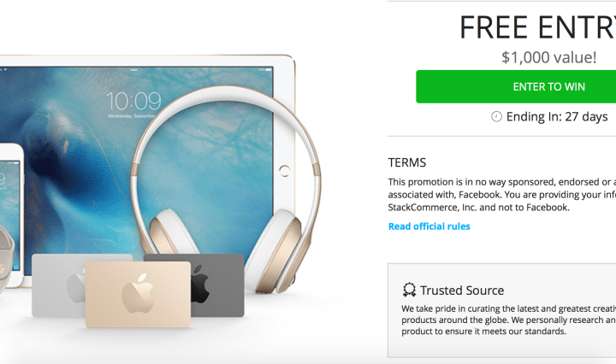Click the Trusted Source description paragraph
The height and width of the screenshot is (364, 616).
[508, 320]
